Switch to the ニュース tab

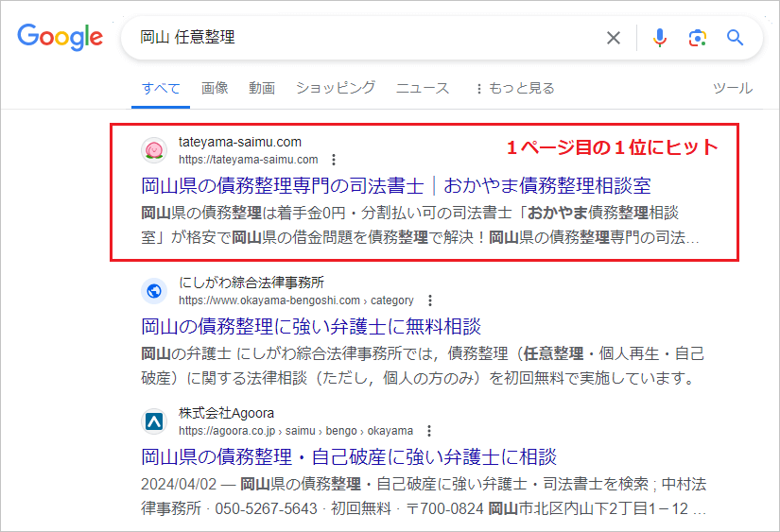pyautogui.click(x=423, y=88)
